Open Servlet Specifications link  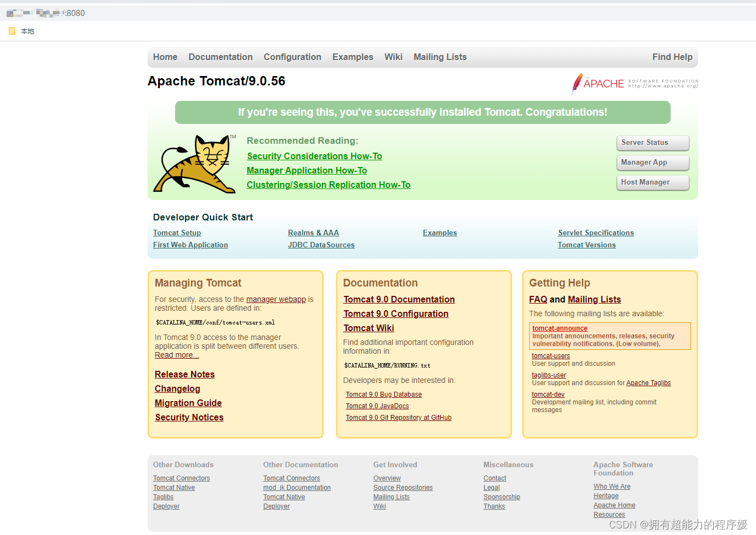[596, 233]
